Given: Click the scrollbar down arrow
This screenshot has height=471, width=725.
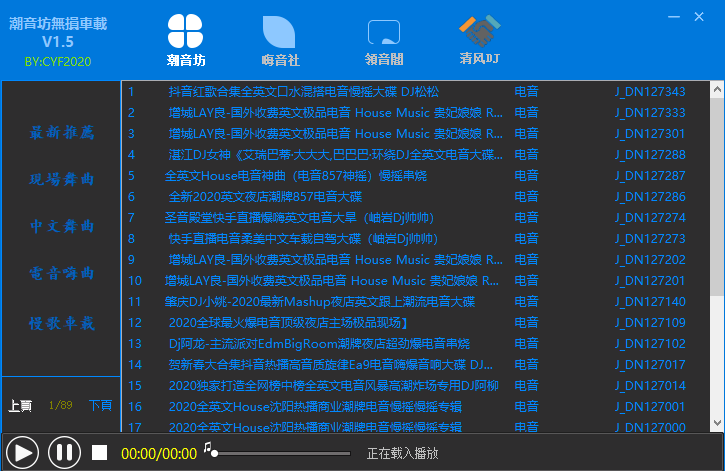Looking at the screenshot, I should (717, 422).
